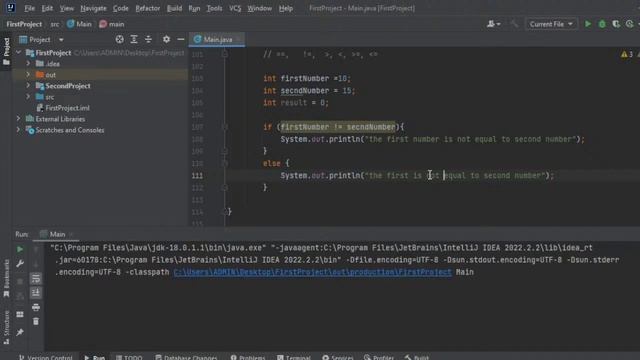Clear all Run console output with the trash icon
640x360 pixels.
point(36,322)
